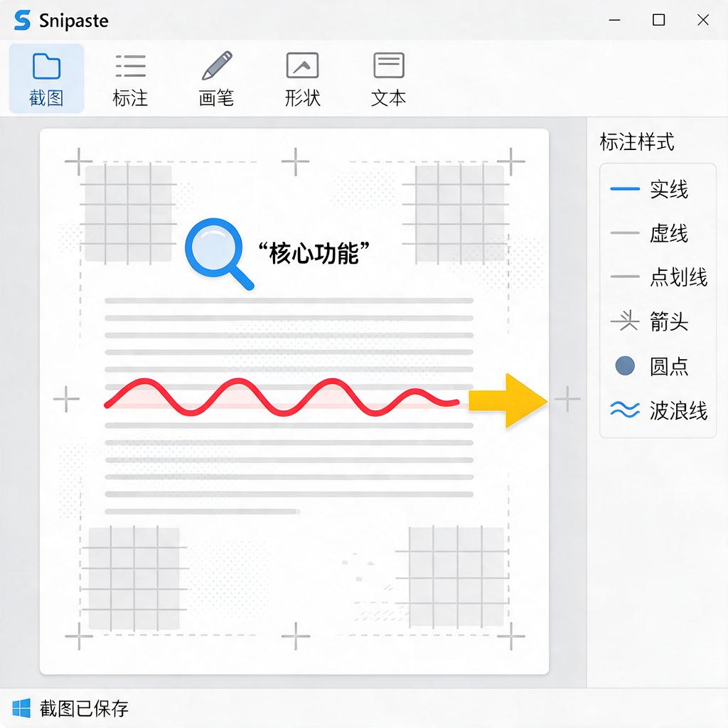Click the blue magnifier icon in canvas
728x728 pixels.
click(218, 254)
